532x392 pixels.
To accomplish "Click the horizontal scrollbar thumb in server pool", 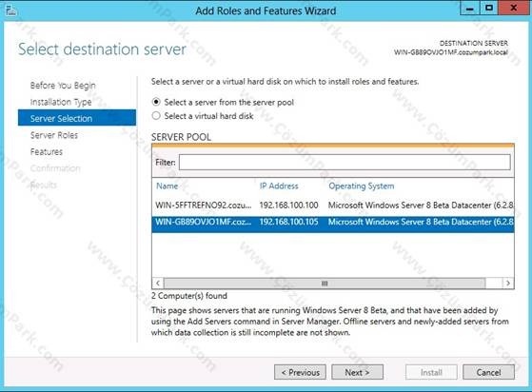I will point(325,284).
